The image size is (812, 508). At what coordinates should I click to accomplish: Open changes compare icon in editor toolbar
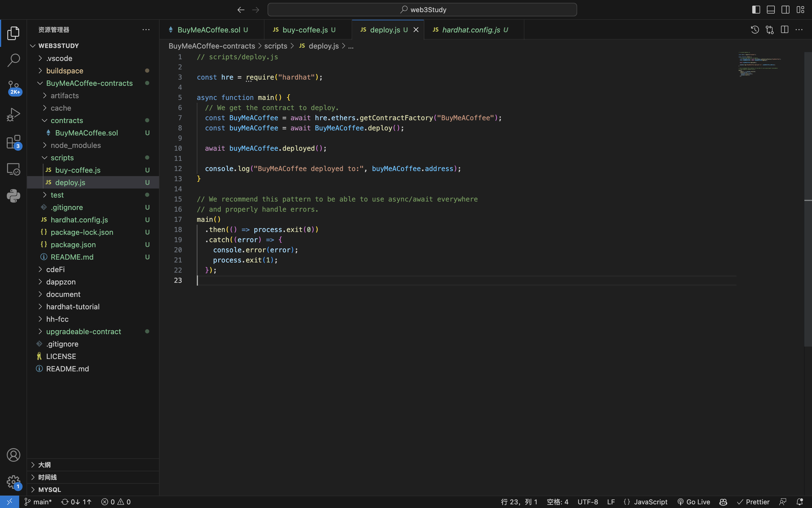coord(770,30)
